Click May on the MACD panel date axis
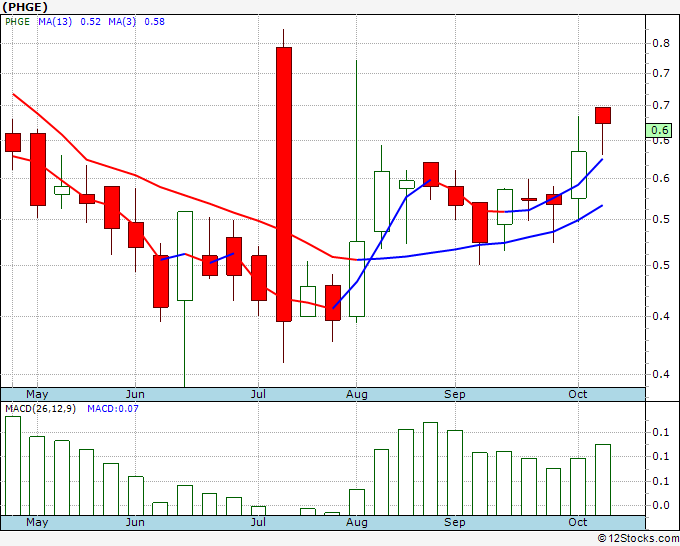This screenshot has height=546, width=680. click(x=37, y=522)
